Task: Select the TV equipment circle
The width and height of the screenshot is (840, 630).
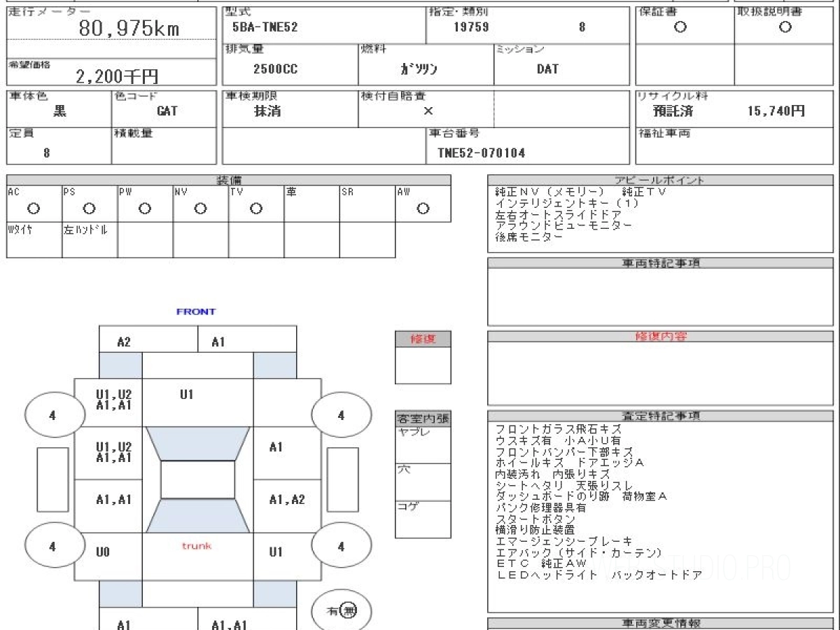Action: [255, 209]
